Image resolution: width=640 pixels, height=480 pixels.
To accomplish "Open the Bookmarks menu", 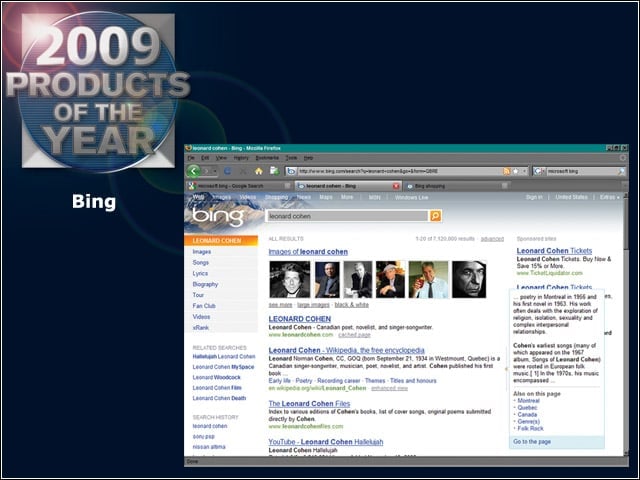I will click(x=267, y=158).
